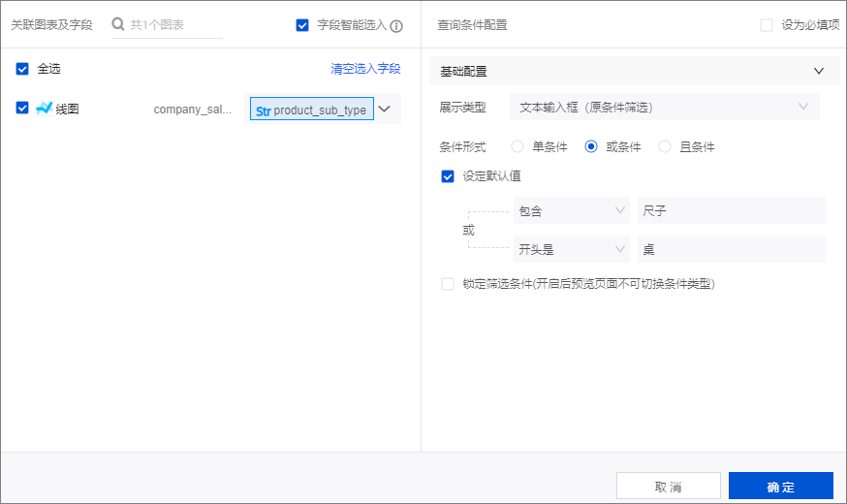Enable the 设为必填项 checkbox
847x504 pixels.
(767, 25)
